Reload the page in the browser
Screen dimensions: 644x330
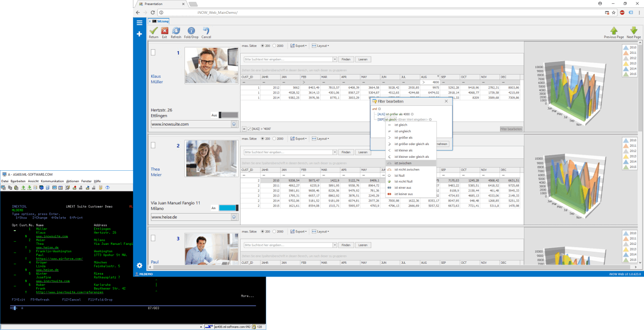(153, 12)
